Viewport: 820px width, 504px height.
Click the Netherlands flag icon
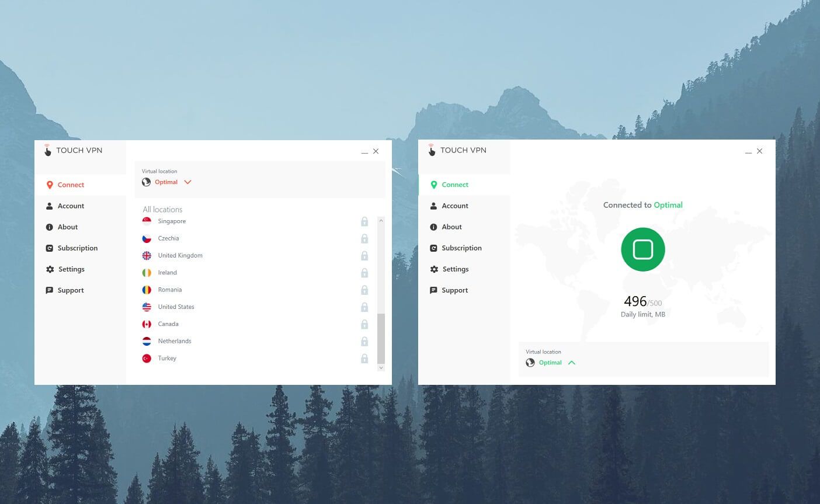point(147,341)
